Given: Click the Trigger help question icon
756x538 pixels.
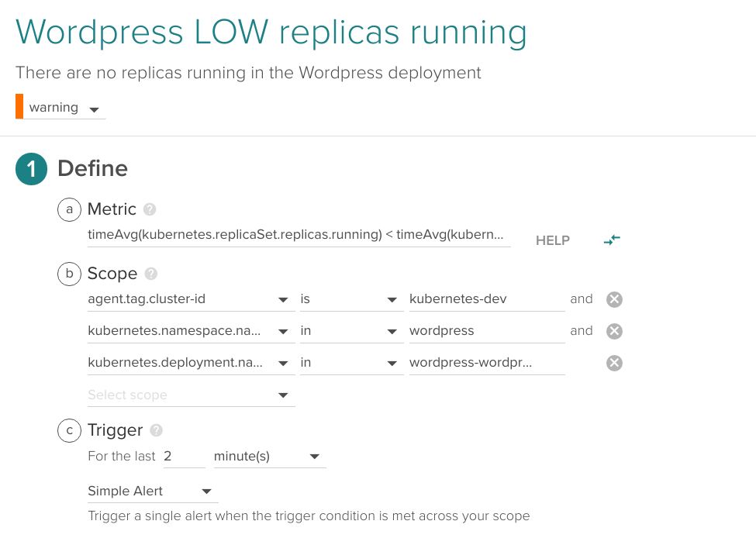Looking at the screenshot, I should click(156, 430).
